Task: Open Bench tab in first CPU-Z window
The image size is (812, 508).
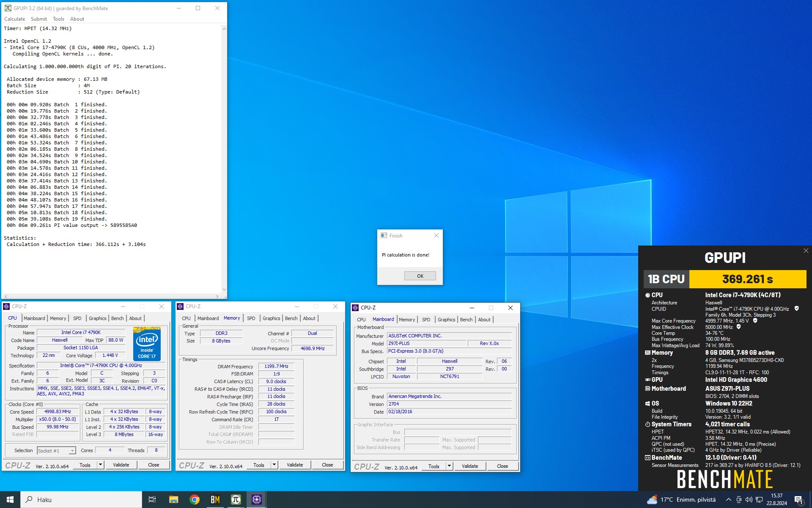Action: 118,318
